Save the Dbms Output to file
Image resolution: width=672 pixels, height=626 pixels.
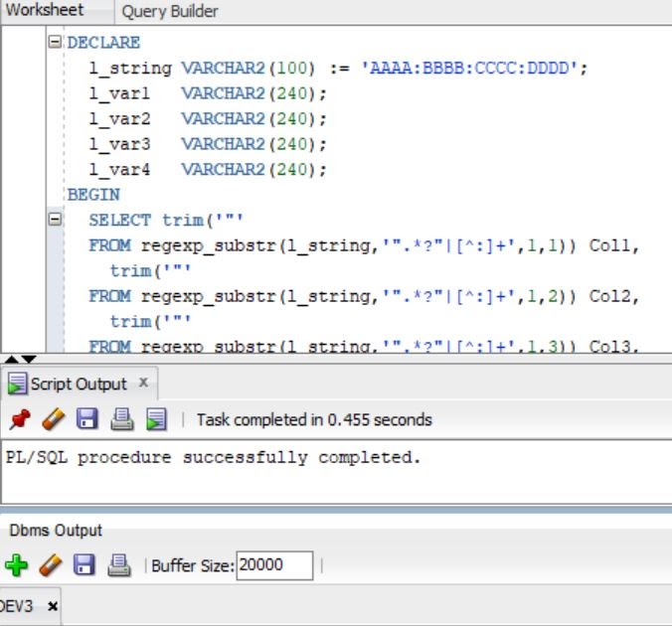(84, 564)
